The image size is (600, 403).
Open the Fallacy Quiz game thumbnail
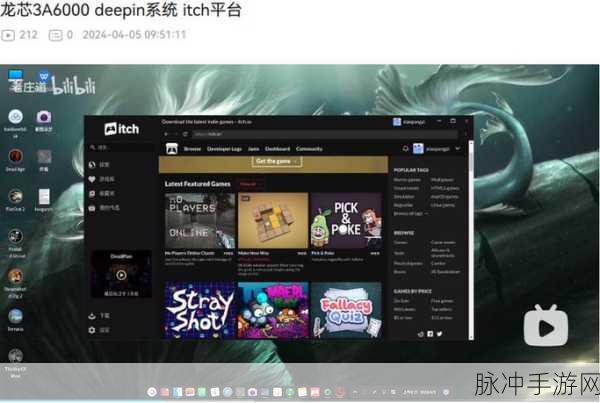click(346, 310)
